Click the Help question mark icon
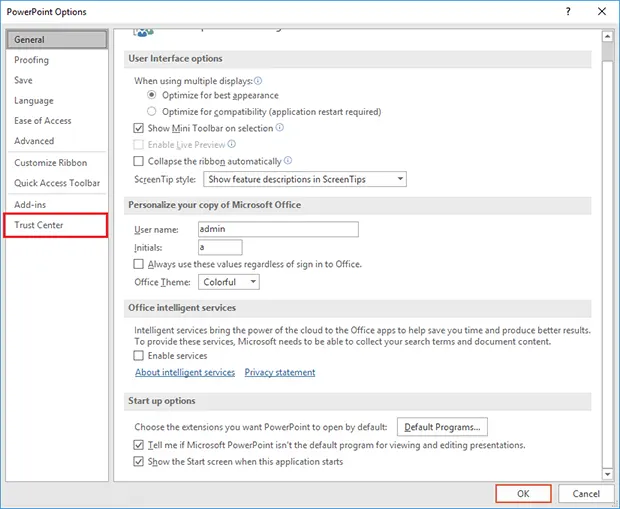The width and height of the screenshot is (620, 509). coord(568,11)
